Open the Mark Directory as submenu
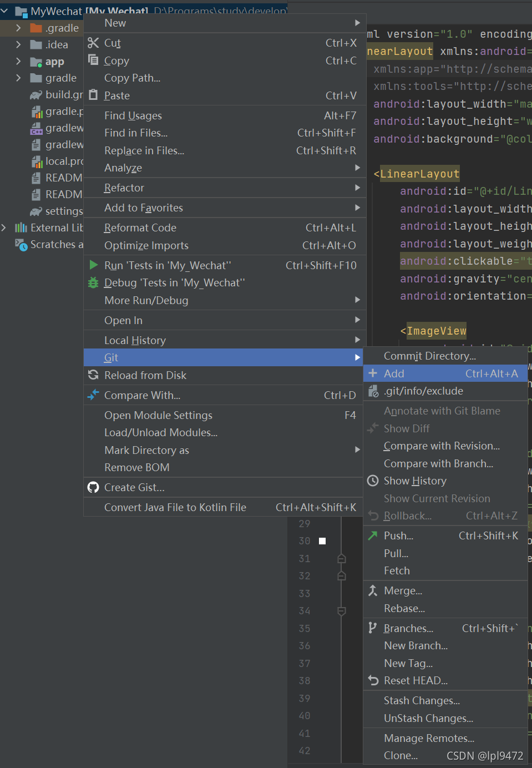The width and height of the screenshot is (532, 768). point(225,450)
